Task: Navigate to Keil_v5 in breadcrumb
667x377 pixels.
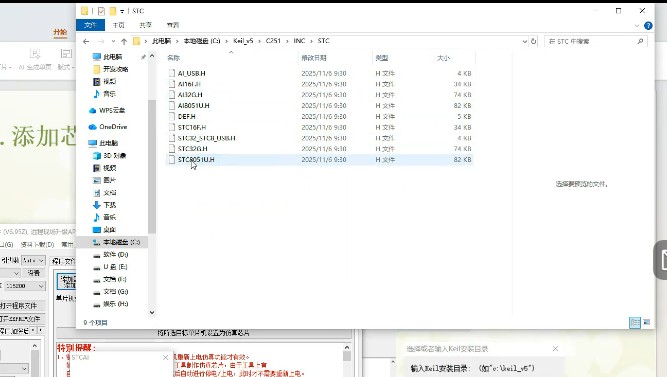Action: pos(243,41)
